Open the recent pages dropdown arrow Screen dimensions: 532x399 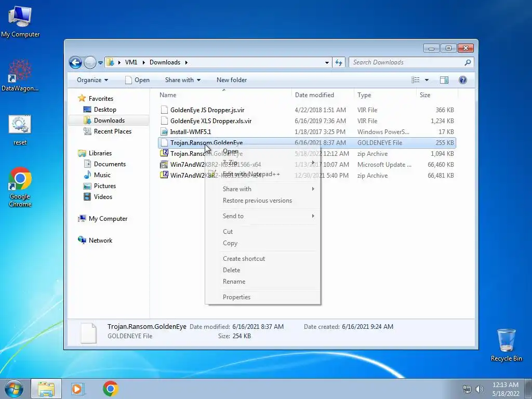[x=100, y=62]
